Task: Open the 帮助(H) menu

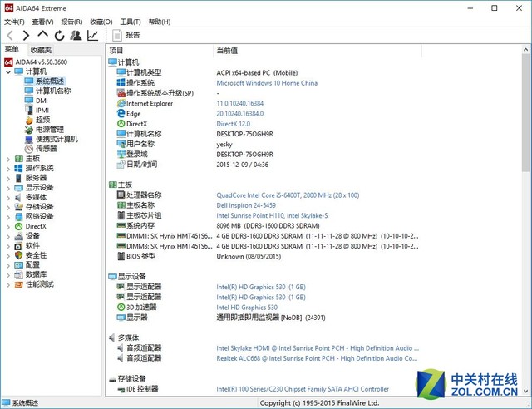Action: (160, 22)
